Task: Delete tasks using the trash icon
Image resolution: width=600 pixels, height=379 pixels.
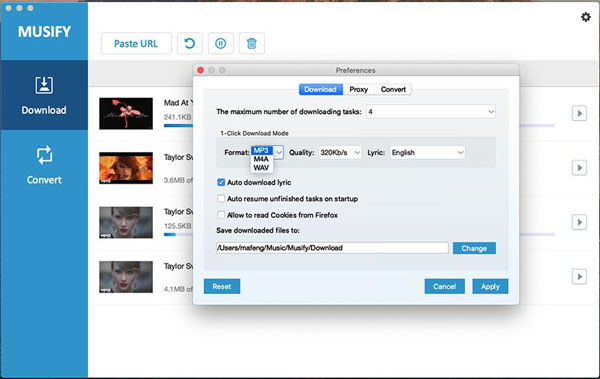Action: (252, 44)
